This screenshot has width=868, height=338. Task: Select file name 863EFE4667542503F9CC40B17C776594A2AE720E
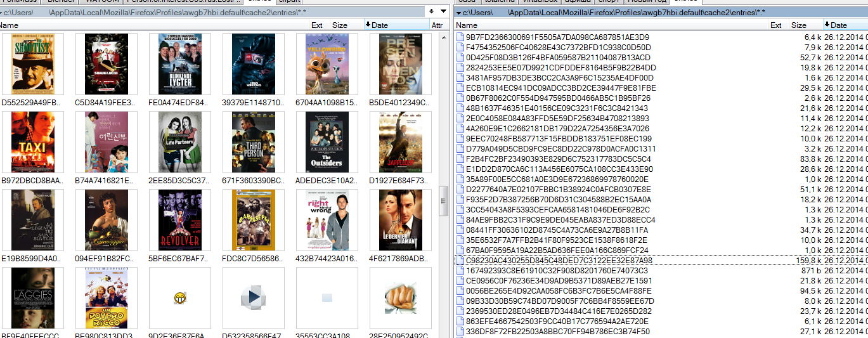pyautogui.click(x=557, y=322)
